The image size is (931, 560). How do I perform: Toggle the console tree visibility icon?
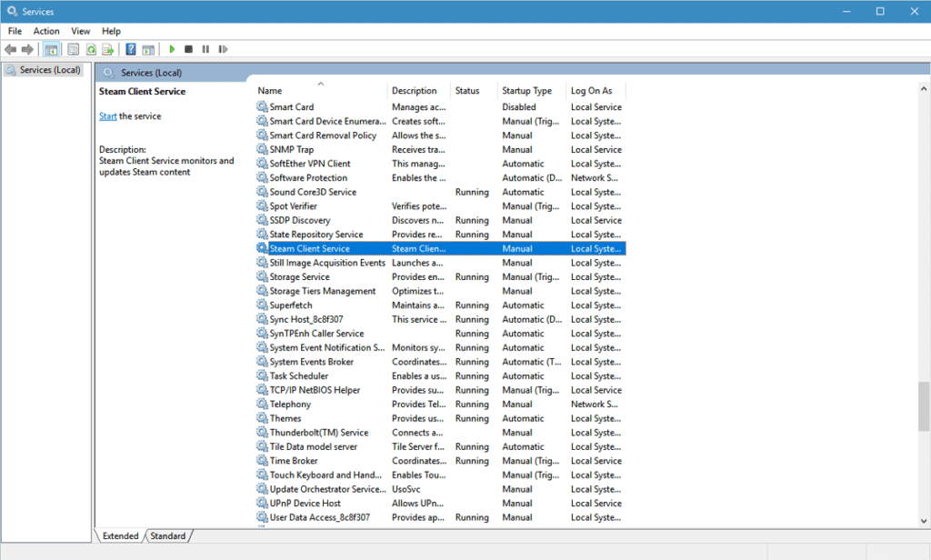click(52, 49)
